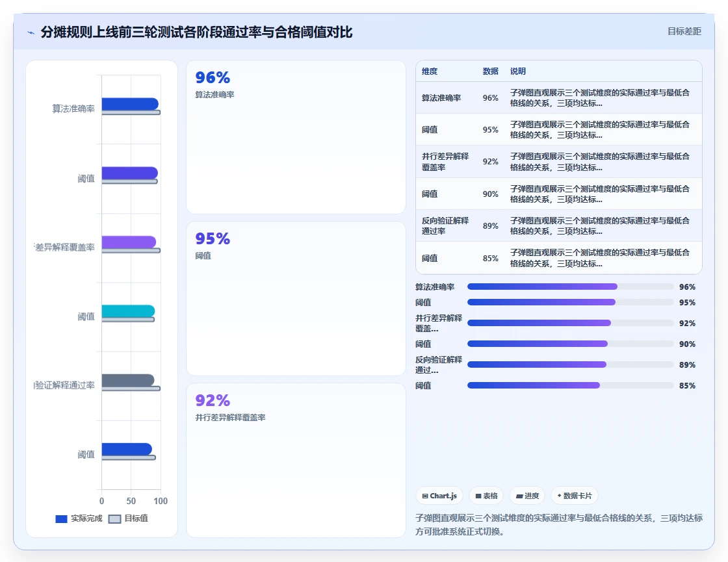Click the 反向验证解释 89% progress bar
Viewport: 728px width, 562px height.
(570, 364)
